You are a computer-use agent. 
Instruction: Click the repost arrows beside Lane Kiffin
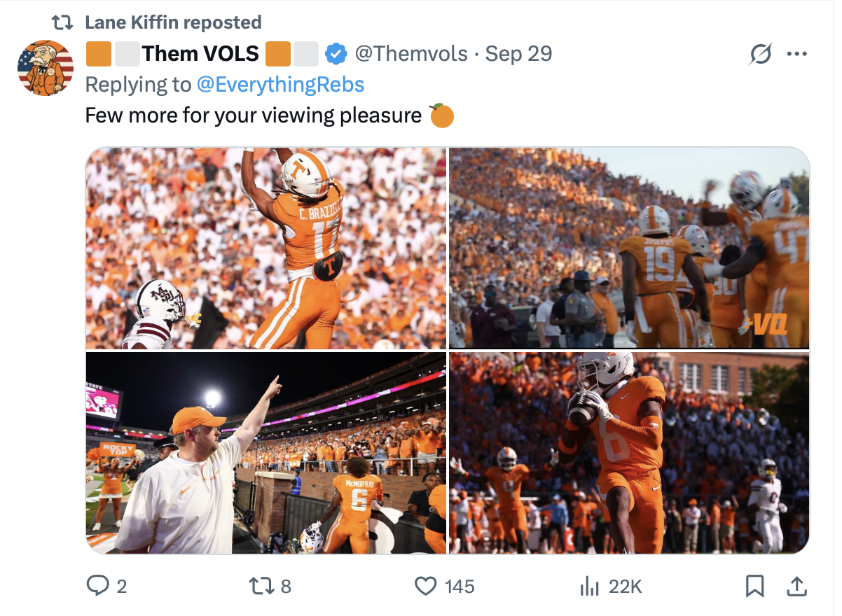click(63, 21)
